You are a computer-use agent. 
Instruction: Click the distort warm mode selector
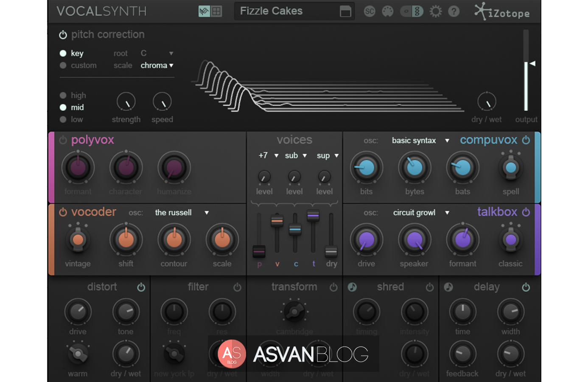pyautogui.click(x=78, y=353)
